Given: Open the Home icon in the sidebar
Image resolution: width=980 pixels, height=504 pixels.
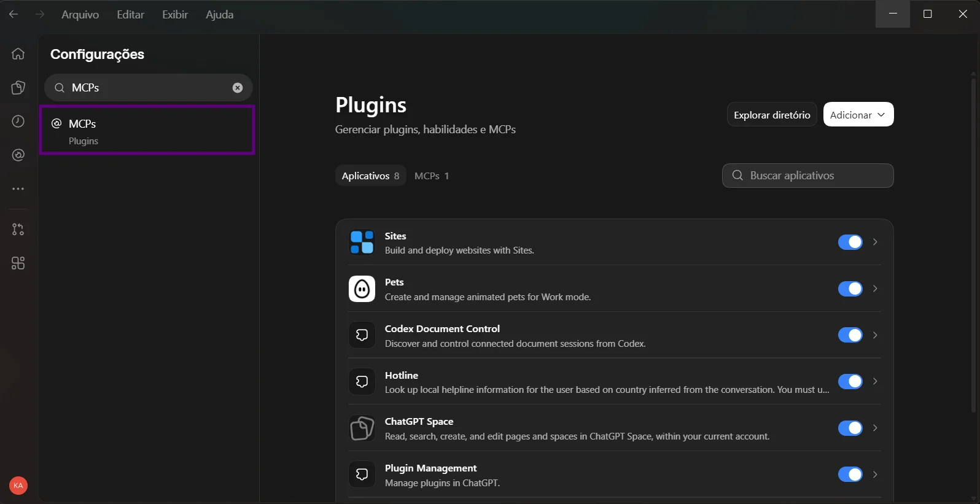Looking at the screenshot, I should coord(18,53).
